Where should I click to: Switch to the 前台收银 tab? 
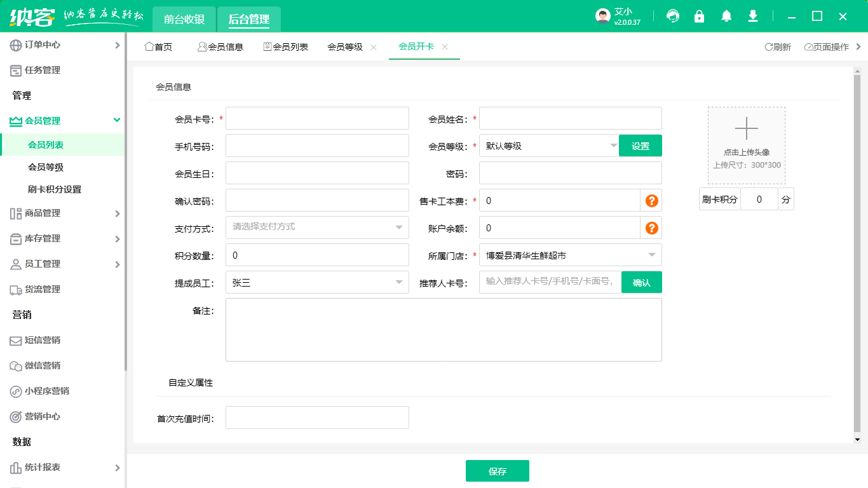pyautogui.click(x=184, y=20)
